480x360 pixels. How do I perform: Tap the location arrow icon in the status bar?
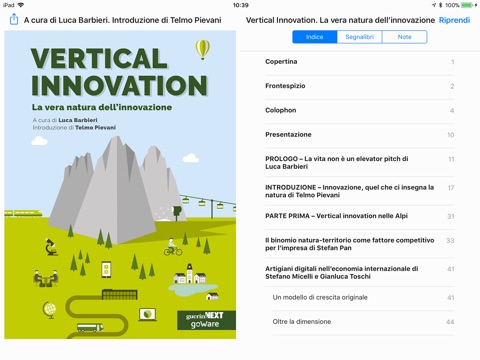(434, 5)
